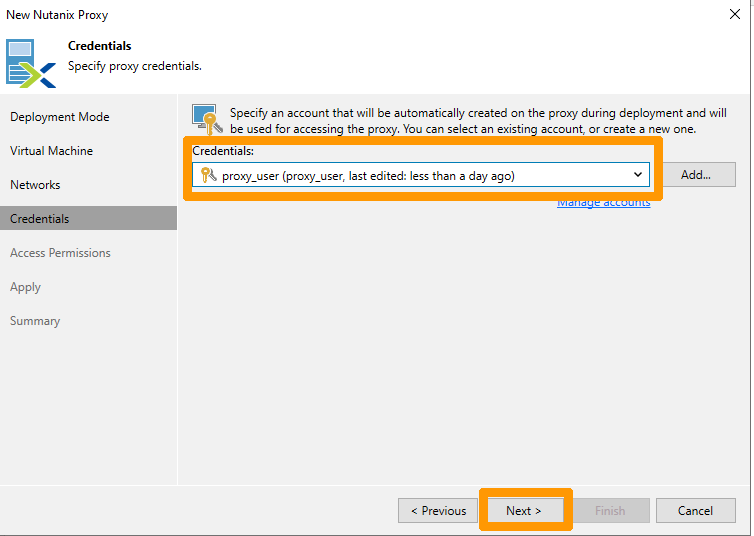Open the Credentials dropdown arrow
The image size is (754, 536).
638,175
